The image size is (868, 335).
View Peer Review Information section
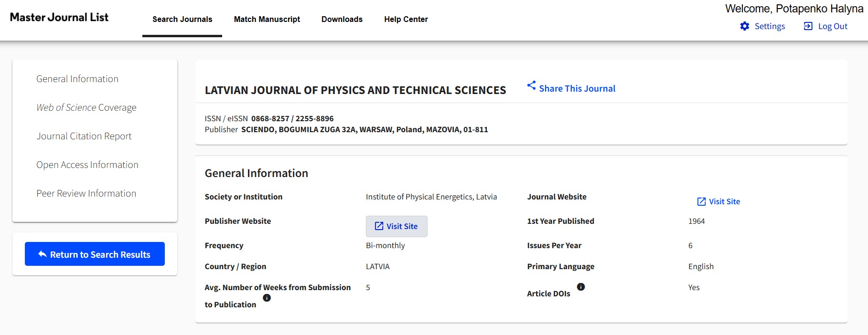86,194
